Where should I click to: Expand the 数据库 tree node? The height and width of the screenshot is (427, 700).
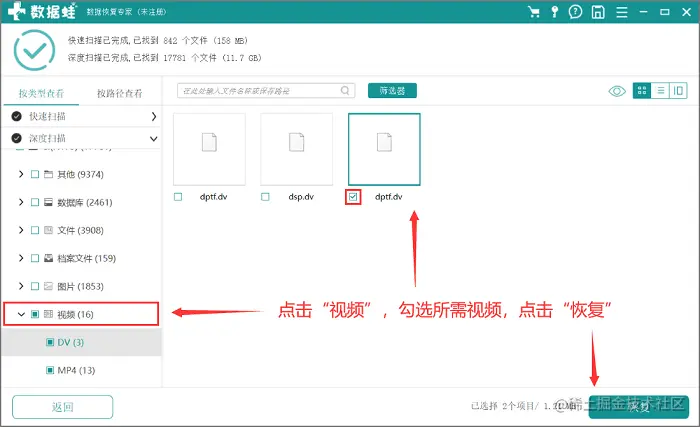[21, 202]
